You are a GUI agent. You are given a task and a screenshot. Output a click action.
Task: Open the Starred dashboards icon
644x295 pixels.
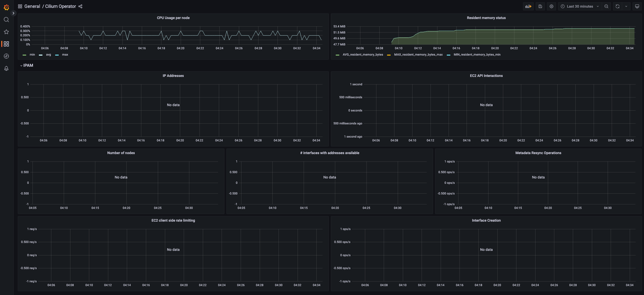coord(6,32)
